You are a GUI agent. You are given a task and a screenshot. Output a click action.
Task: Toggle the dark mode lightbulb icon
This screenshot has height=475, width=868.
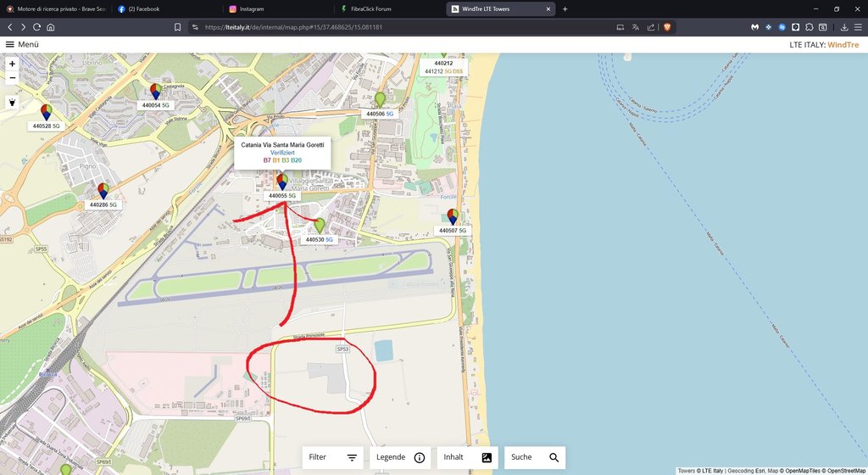[x=12, y=103]
